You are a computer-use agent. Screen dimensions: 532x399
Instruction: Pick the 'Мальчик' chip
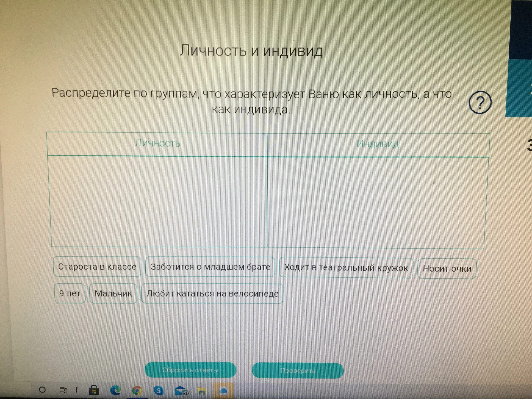coord(113,293)
